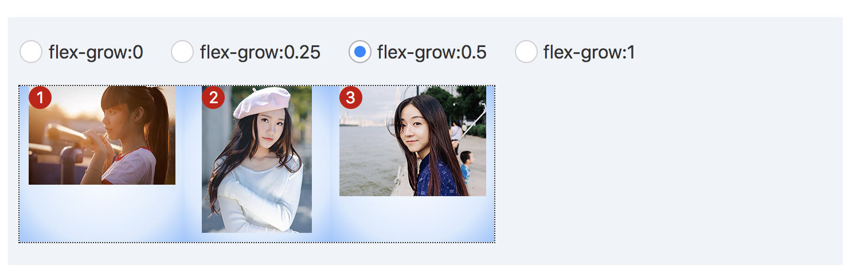Click the blue gradient area below photo one
Image resolution: width=868 pixels, height=273 pixels.
(102, 213)
